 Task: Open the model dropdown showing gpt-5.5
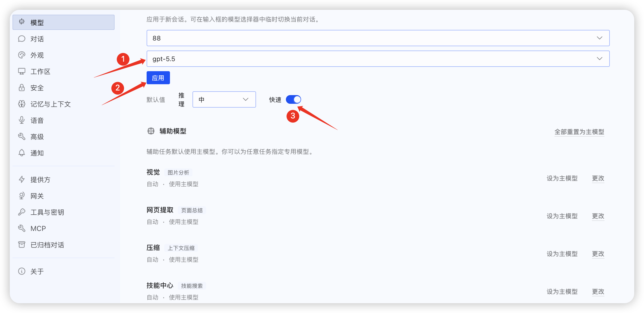[378, 59]
